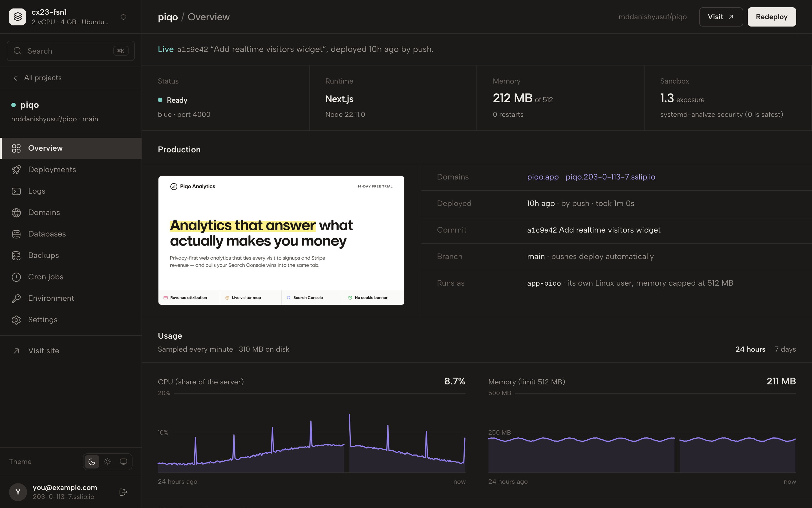This screenshot has width=812, height=508.
Task: Focus the Search input field
Action: tap(70, 51)
